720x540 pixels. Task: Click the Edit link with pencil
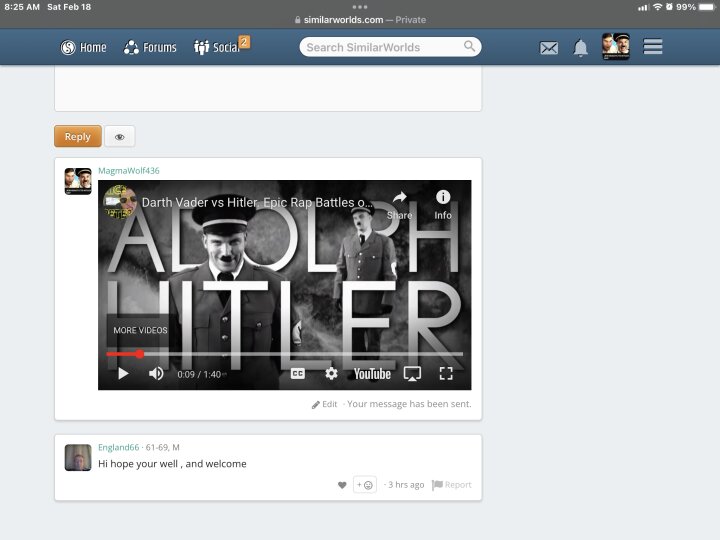325,404
